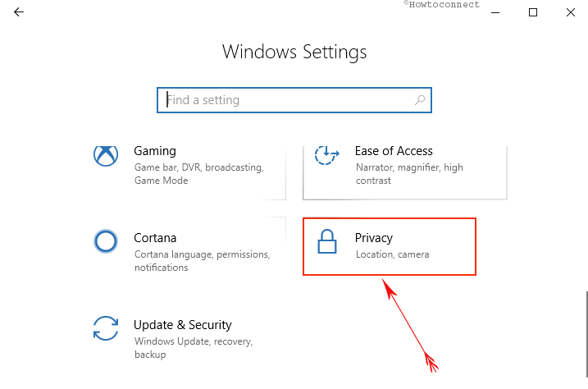Click the vertical scrollbar thumb on the right
The width and height of the screenshot is (588, 389).
(586, 334)
